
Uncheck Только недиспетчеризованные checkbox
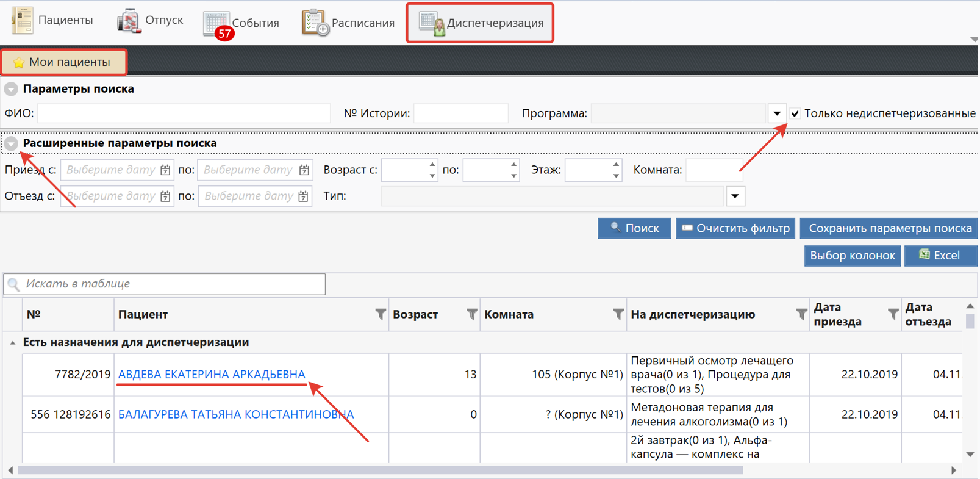(x=795, y=113)
